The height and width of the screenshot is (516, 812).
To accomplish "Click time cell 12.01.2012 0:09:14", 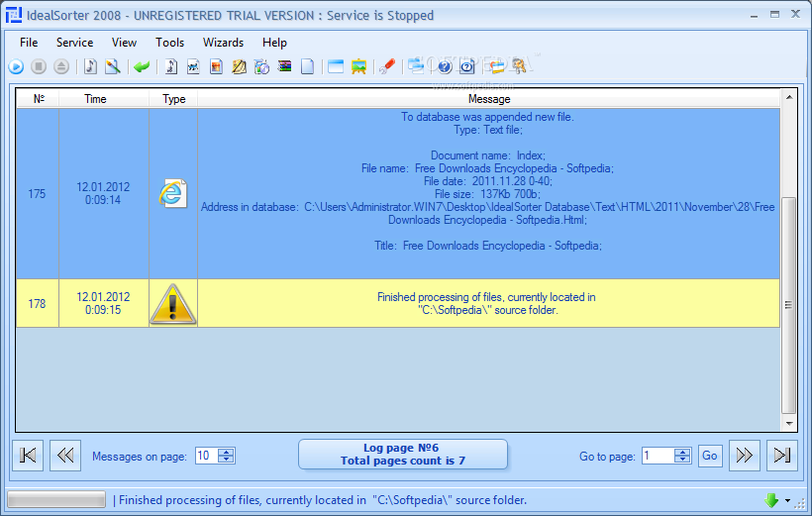I will coord(103,193).
